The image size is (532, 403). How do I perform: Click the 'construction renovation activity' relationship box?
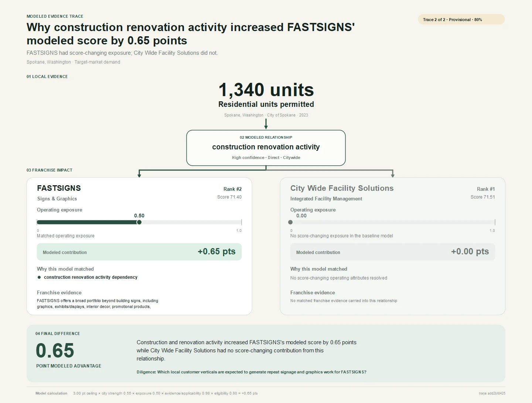tap(266, 148)
